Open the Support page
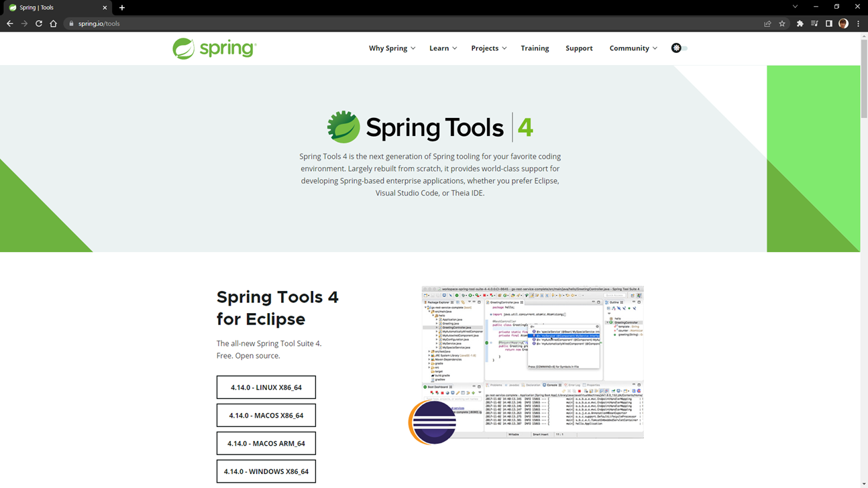868x488 pixels. click(x=579, y=48)
